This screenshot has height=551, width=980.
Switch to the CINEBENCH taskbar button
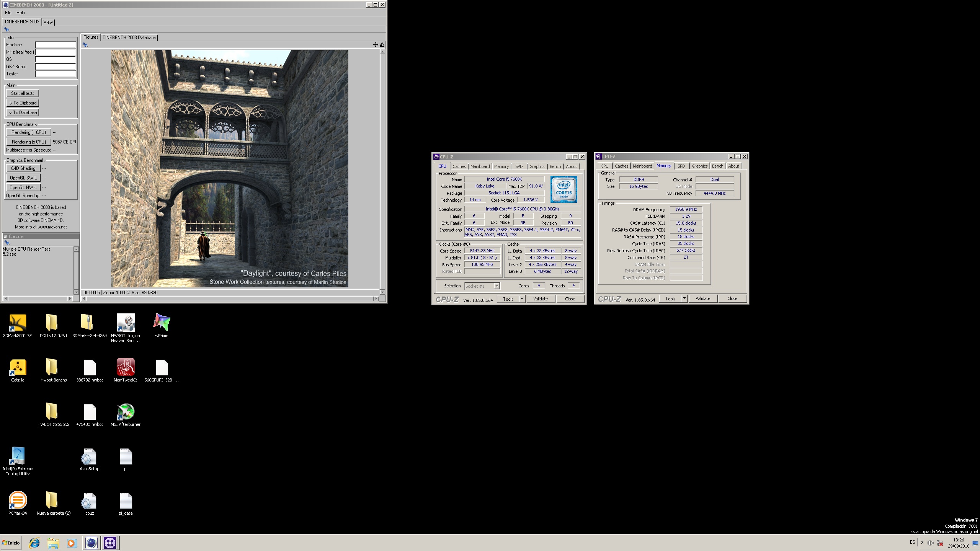[x=91, y=543]
